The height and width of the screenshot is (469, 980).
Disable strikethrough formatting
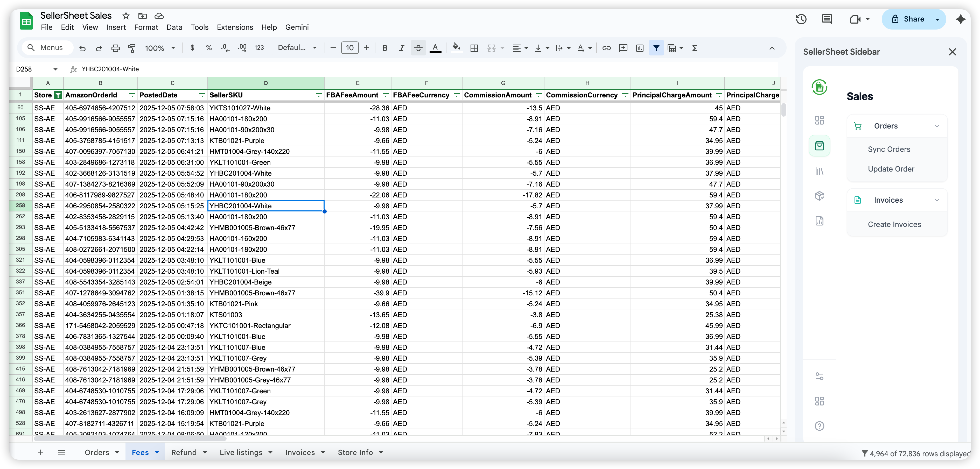418,48
